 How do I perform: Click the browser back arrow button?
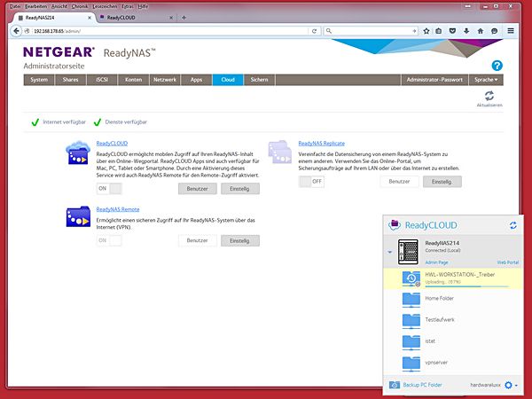coord(16,31)
